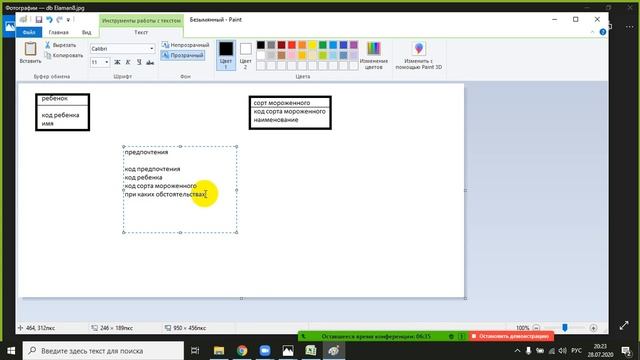Switch to the Главная ribbon tab

pos(58,32)
